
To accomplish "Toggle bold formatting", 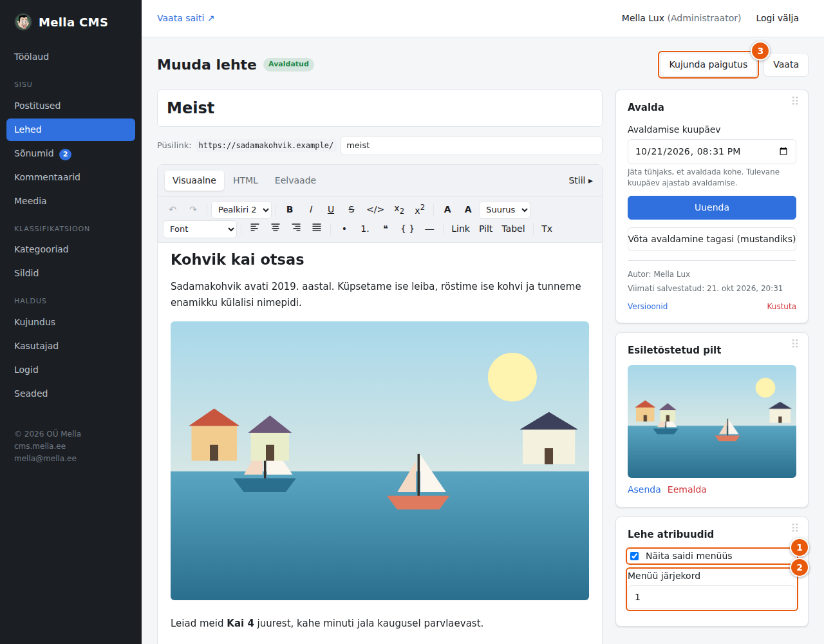I will pyautogui.click(x=290, y=209).
